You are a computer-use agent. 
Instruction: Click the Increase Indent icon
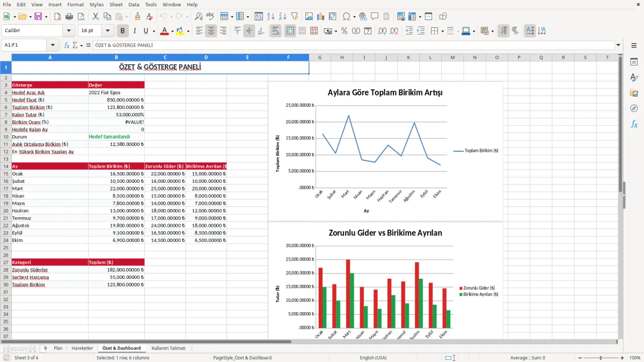point(409,31)
